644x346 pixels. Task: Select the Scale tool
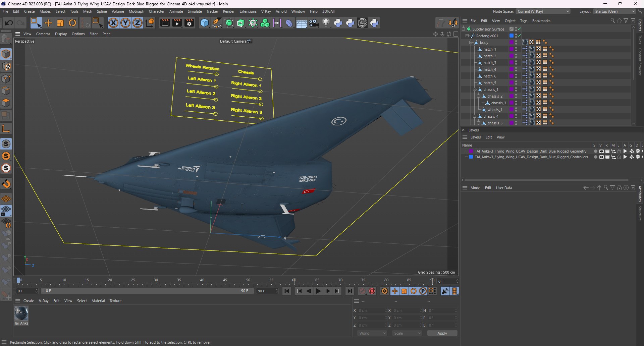tap(60, 23)
